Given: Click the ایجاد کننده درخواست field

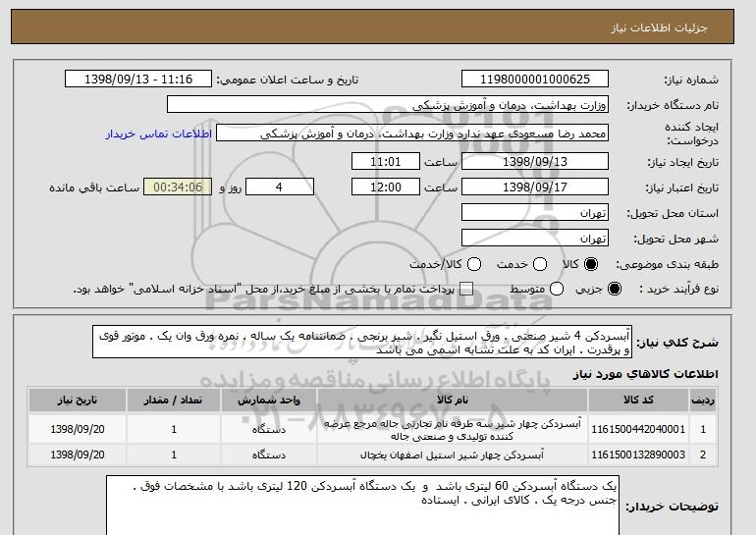Looking at the screenshot, I should click(x=412, y=134).
